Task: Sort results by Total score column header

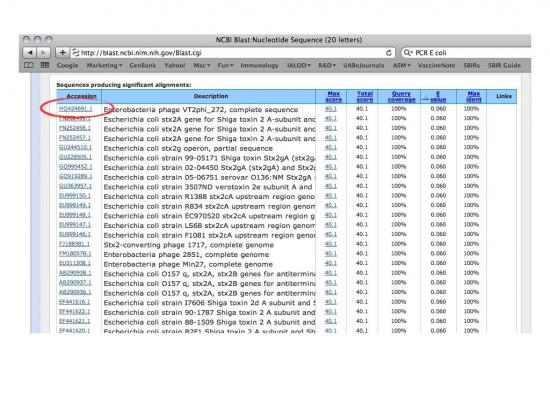Action: coord(365,96)
